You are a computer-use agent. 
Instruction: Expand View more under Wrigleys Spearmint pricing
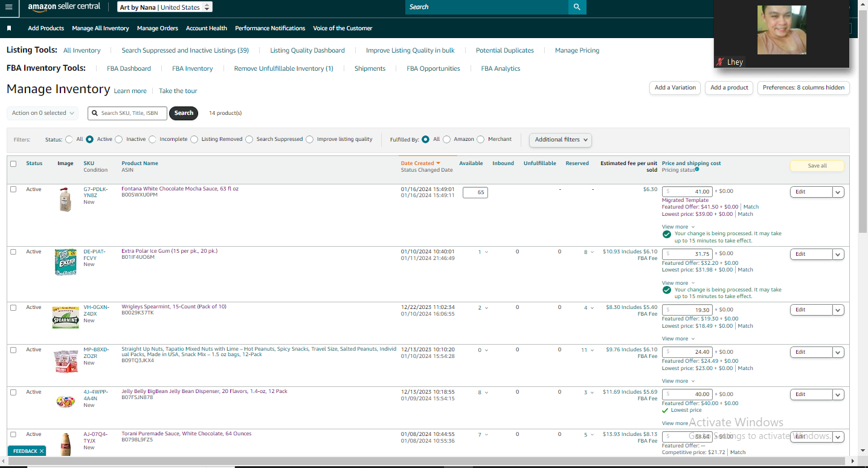click(x=678, y=339)
